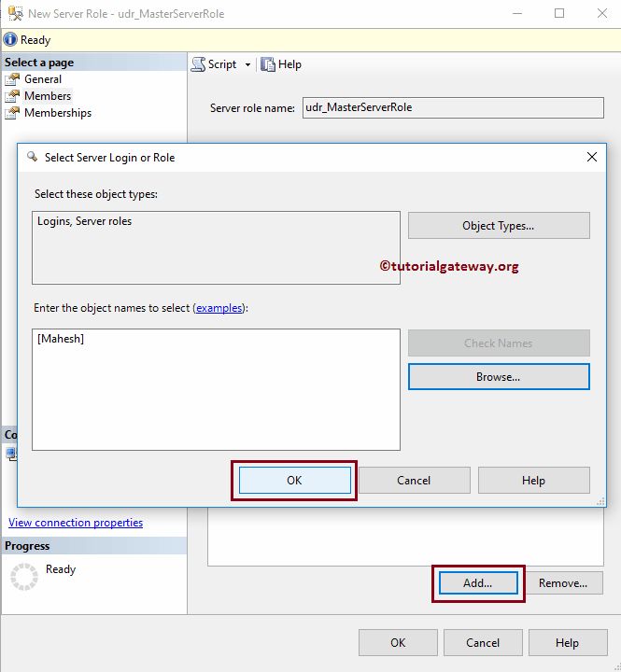The width and height of the screenshot is (621, 672).
Task: Expand the Script dropdown arrow
Action: coord(247,64)
